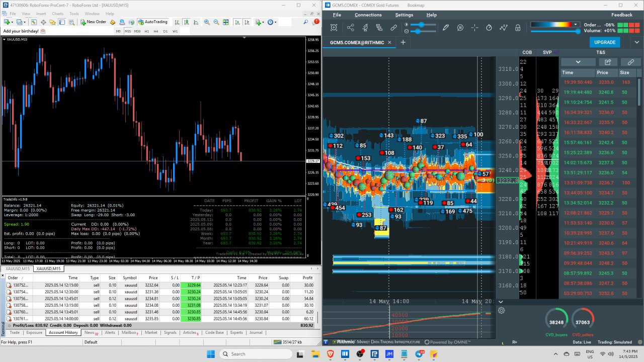The width and height of the screenshot is (644, 362).
Task: Click the Data Window crosshair icon
Action: (43, 22)
